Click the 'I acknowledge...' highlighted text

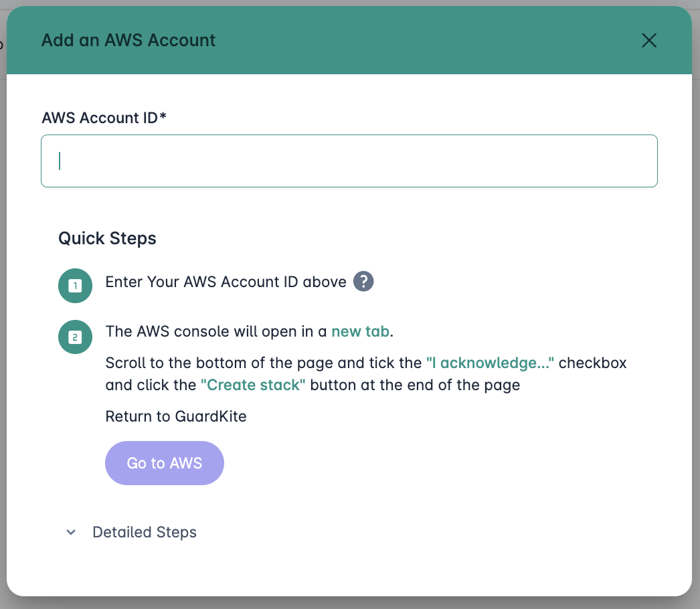(490, 362)
